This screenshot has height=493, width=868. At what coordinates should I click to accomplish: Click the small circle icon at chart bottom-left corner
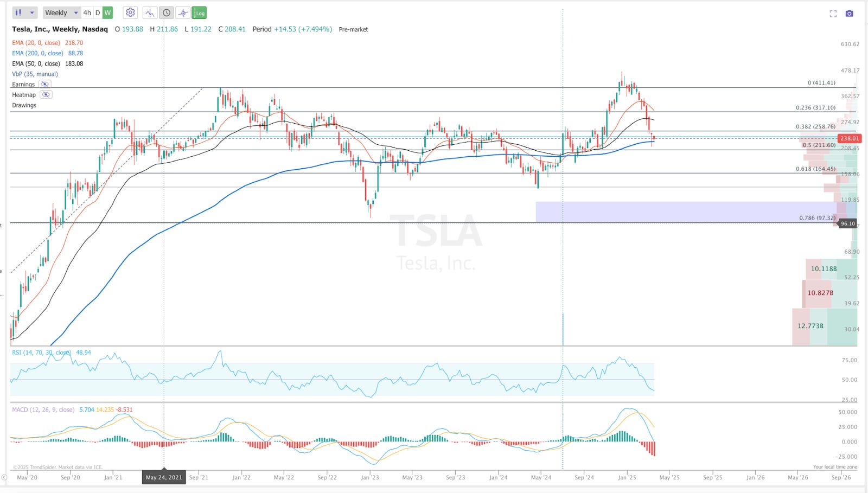pyautogui.click(x=4, y=477)
